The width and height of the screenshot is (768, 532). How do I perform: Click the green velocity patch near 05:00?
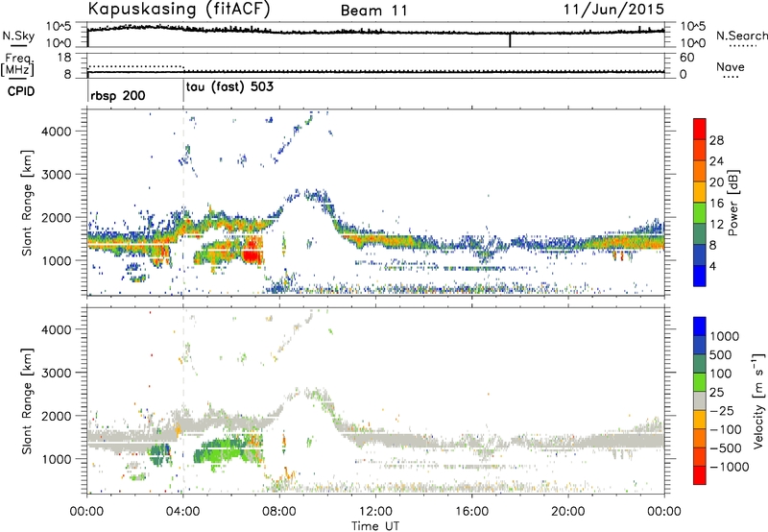pyautogui.click(x=219, y=449)
